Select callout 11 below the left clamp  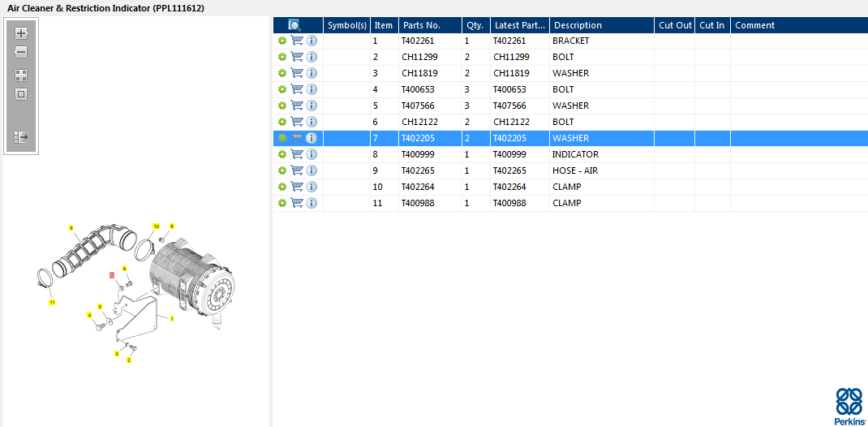point(52,302)
